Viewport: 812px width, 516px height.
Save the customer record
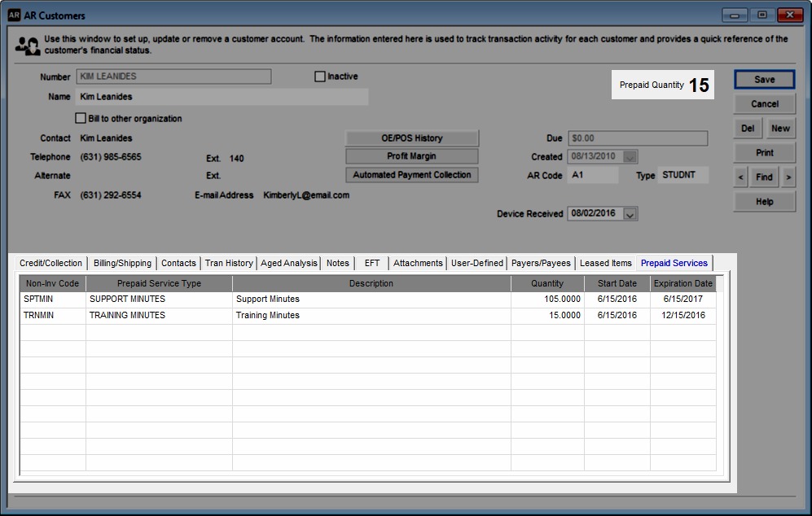pos(764,79)
